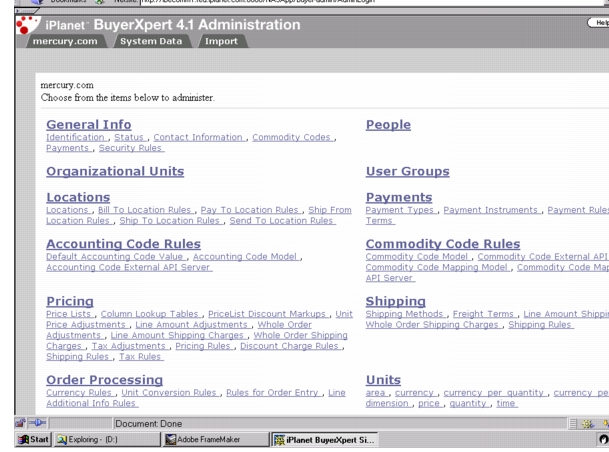Open the Import tab
This screenshot has height=452, width=609.
point(221,41)
